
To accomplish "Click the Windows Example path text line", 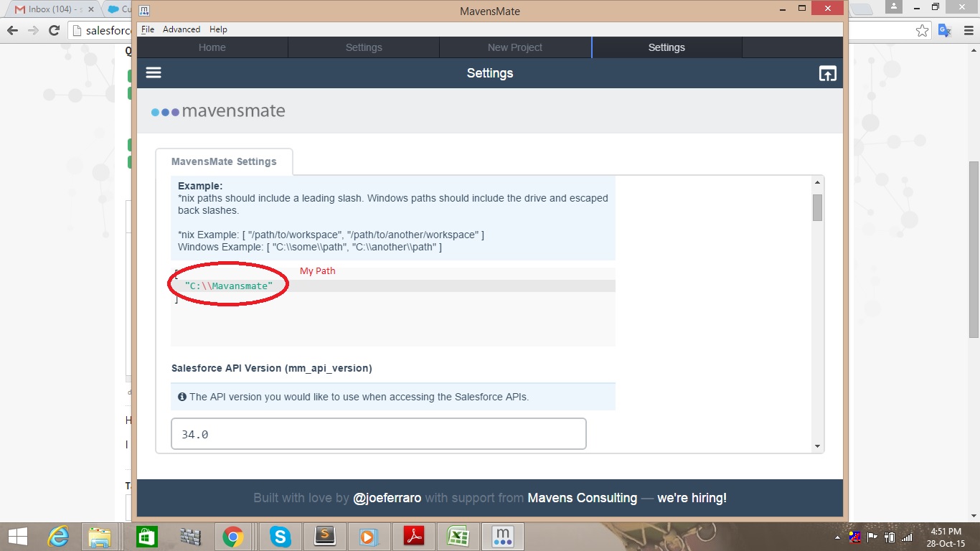I will (x=310, y=247).
